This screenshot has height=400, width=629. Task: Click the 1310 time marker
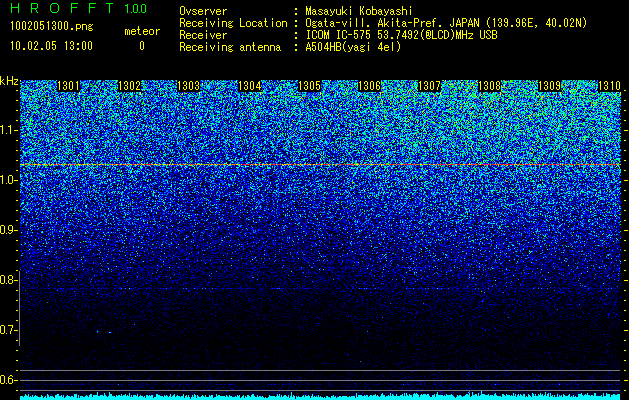coord(609,86)
